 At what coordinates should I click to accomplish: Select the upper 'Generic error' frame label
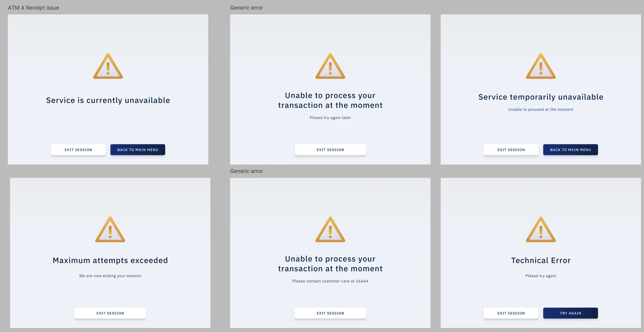click(246, 8)
